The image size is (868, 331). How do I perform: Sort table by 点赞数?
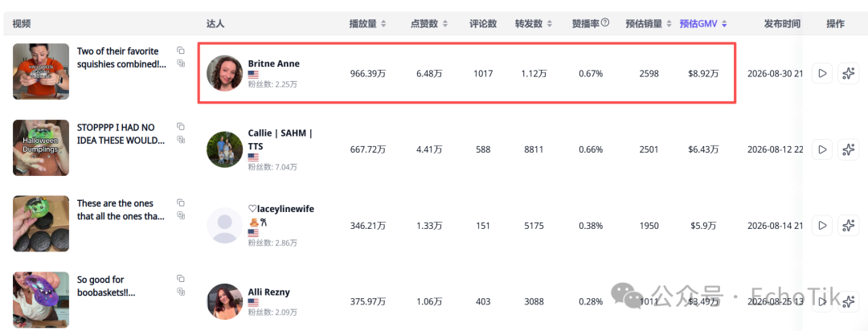click(x=445, y=24)
